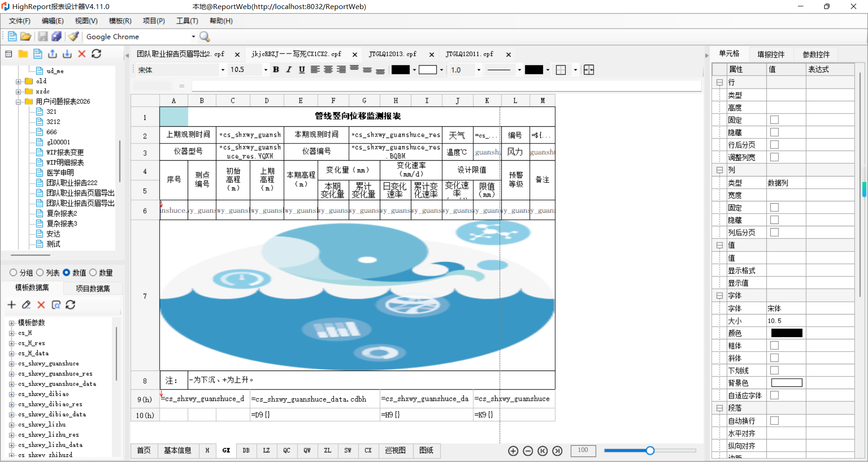Click the formula bar input
868x462 pixels.
[446, 86]
